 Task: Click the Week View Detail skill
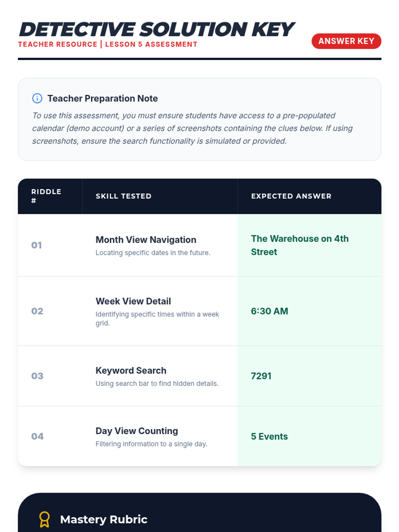tap(133, 301)
